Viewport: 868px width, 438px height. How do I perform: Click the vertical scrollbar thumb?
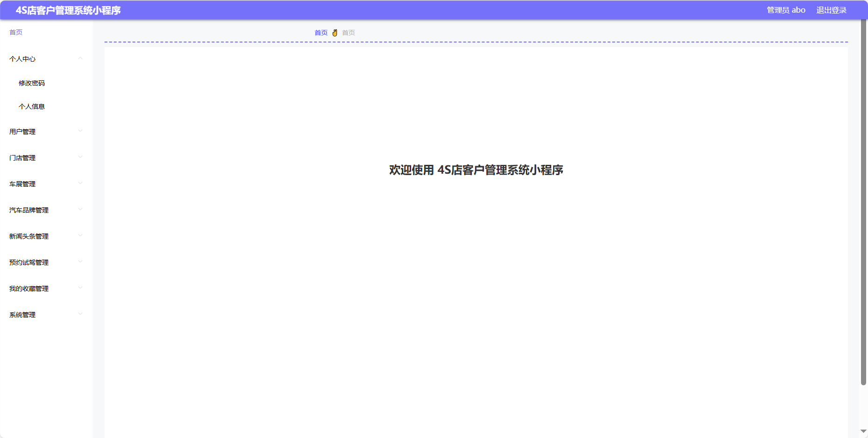pos(863,203)
